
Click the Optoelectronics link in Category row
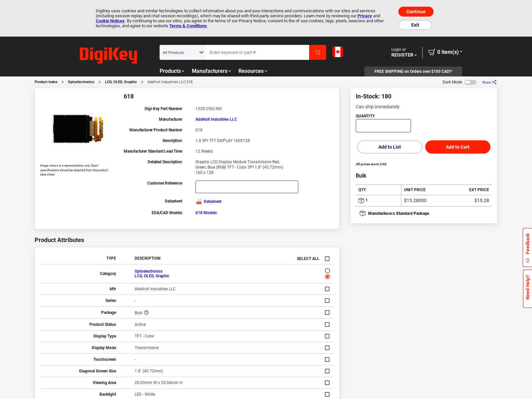[149, 271]
